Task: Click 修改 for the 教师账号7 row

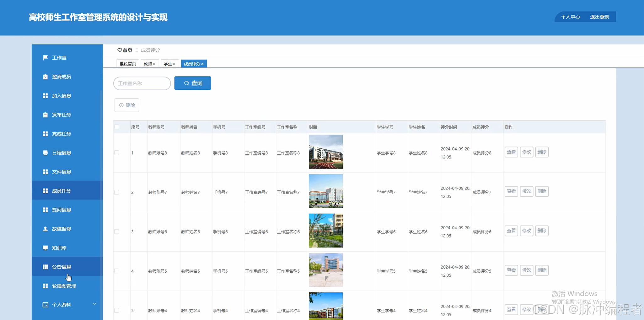Action: click(527, 191)
